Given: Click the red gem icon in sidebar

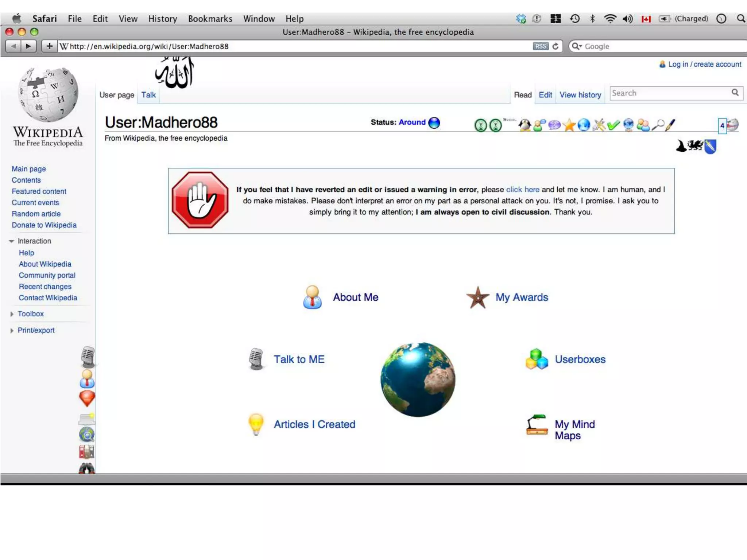Looking at the screenshot, I should [87, 398].
